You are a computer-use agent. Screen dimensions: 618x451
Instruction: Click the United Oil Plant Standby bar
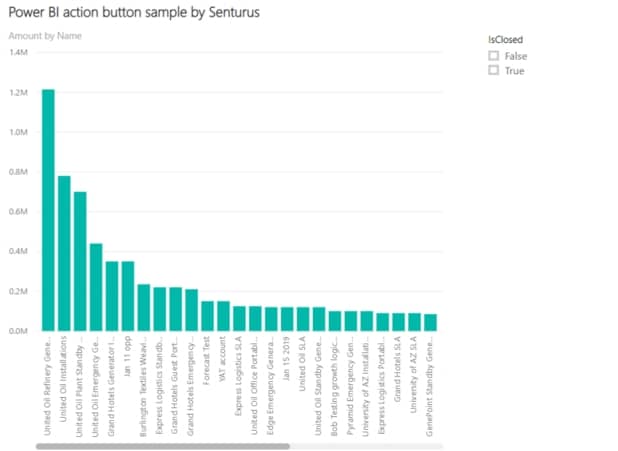80,261
